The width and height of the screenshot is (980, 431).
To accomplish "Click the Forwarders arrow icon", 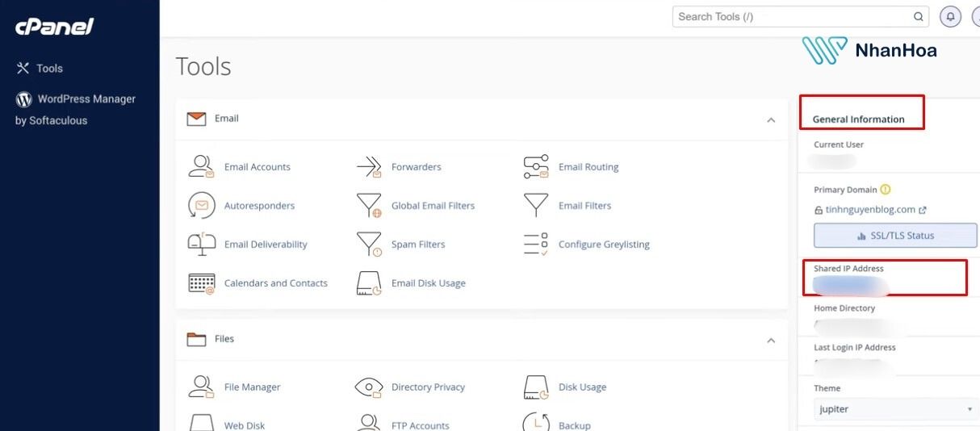I will point(369,167).
